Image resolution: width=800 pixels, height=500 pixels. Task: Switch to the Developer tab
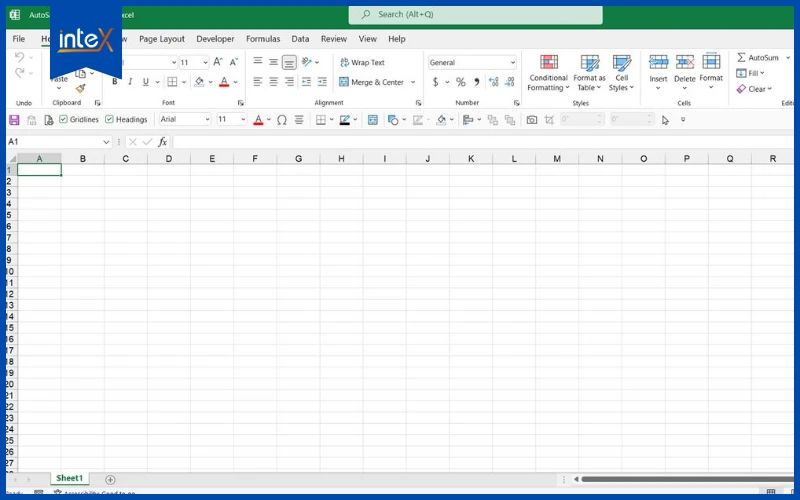(215, 39)
